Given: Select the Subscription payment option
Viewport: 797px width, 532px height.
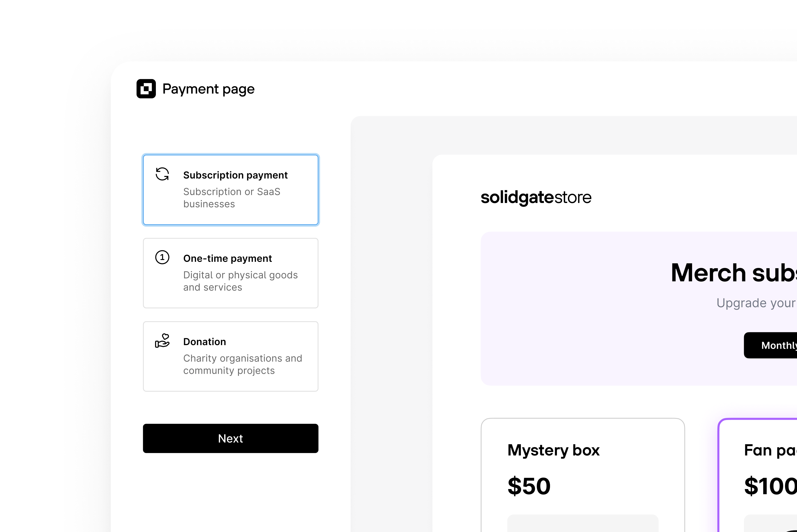Looking at the screenshot, I should click(x=231, y=189).
